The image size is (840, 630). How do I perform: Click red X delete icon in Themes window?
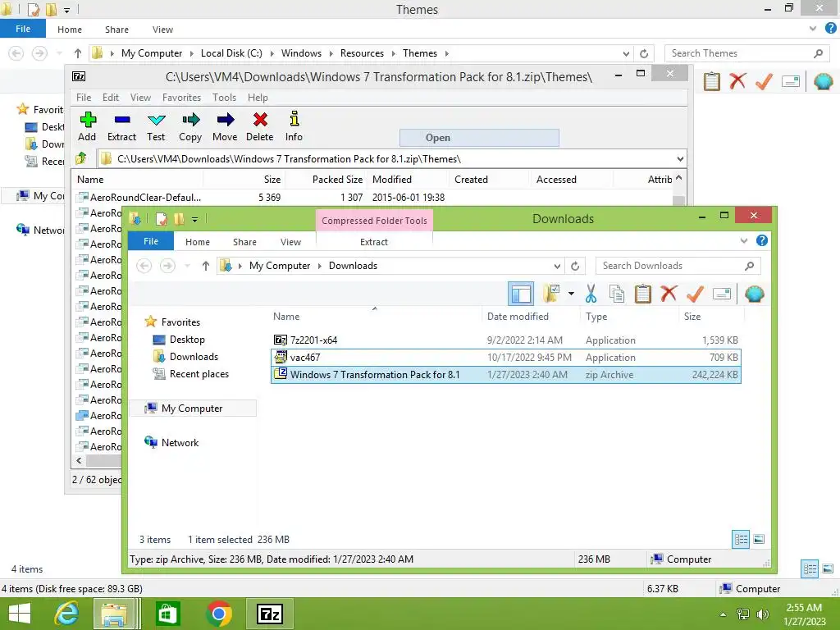click(x=737, y=81)
